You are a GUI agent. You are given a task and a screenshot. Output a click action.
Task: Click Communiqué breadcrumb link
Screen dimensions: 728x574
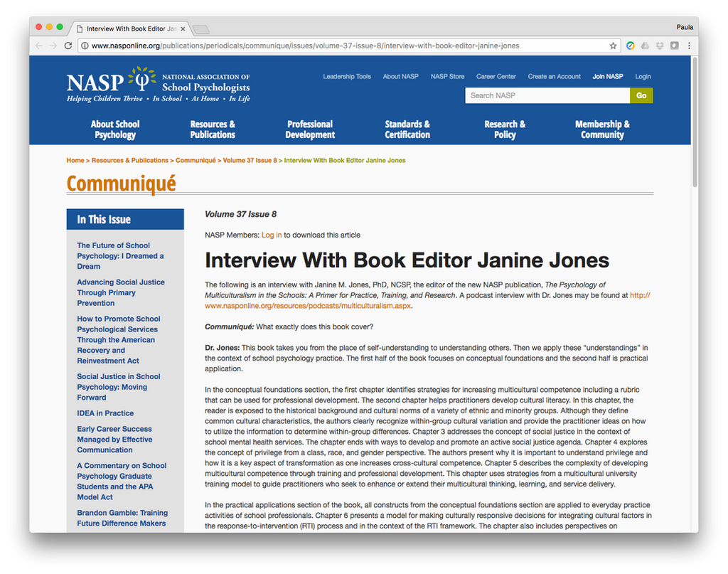[196, 160]
